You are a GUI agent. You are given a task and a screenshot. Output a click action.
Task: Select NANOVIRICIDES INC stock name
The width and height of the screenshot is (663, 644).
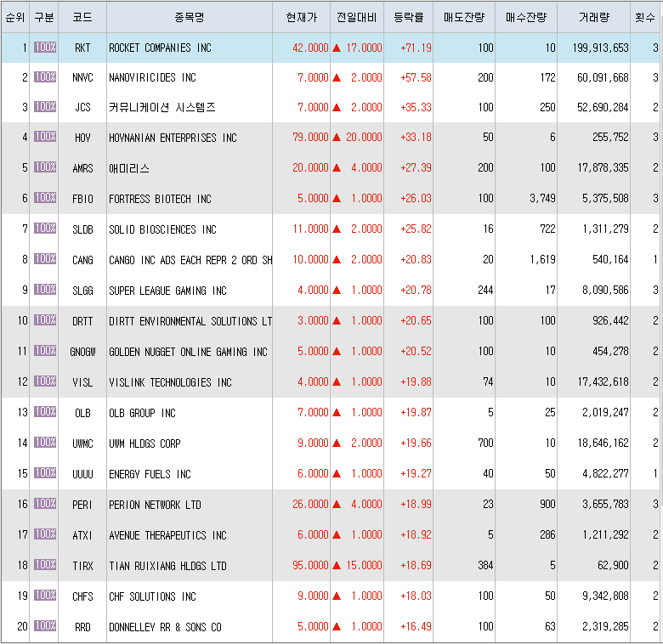[x=152, y=78]
